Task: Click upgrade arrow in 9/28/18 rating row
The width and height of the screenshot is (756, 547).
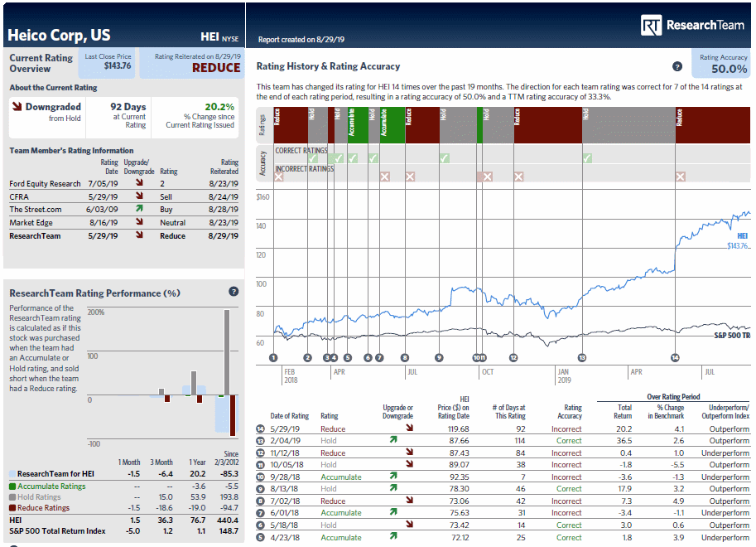Action: pyautogui.click(x=393, y=476)
